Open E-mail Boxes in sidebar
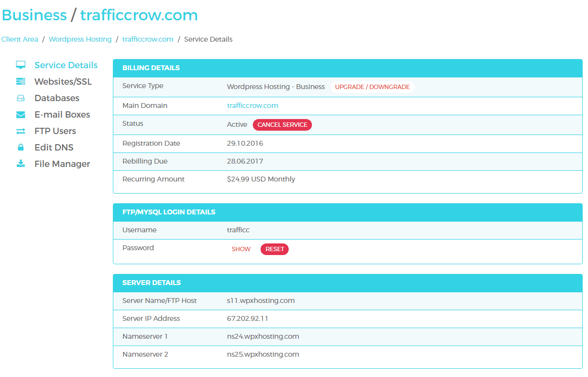 pos(62,115)
